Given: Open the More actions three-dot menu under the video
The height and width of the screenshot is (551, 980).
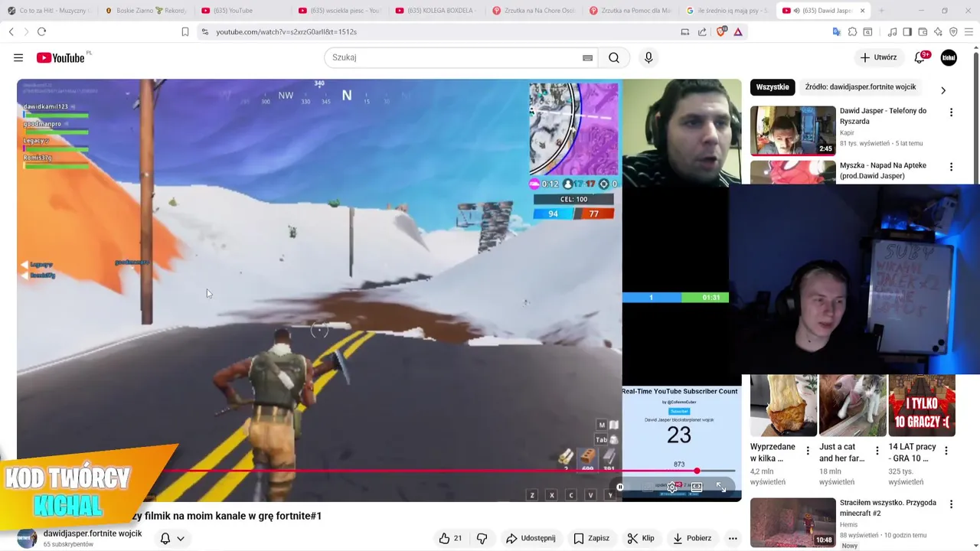Looking at the screenshot, I should tap(733, 538).
